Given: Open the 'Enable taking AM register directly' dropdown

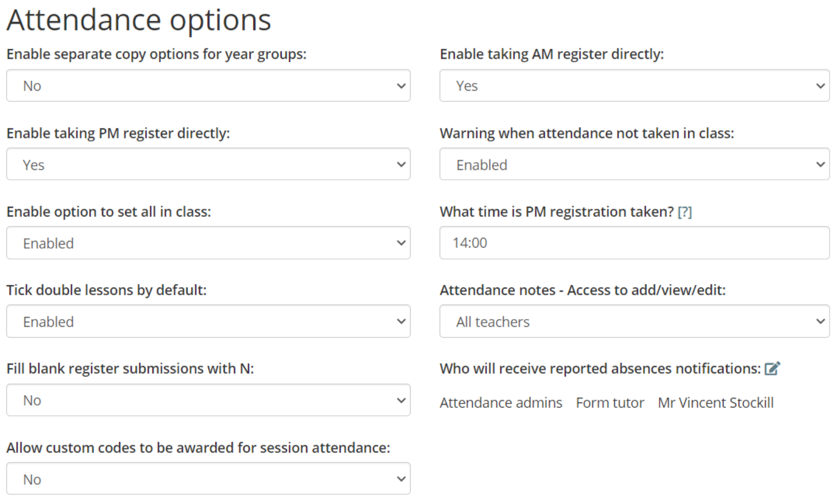Looking at the screenshot, I should pos(634,86).
